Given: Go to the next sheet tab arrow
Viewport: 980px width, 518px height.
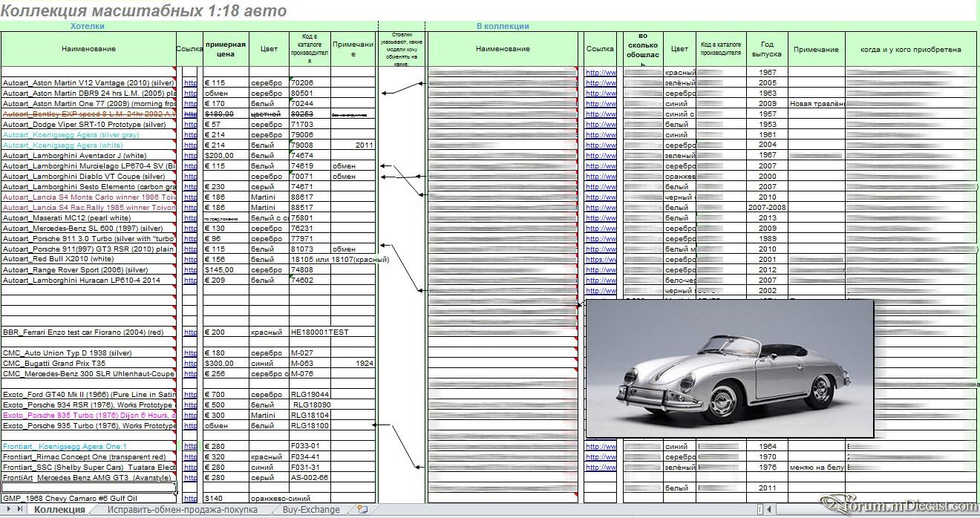Looking at the screenshot, I should [x=10, y=510].
